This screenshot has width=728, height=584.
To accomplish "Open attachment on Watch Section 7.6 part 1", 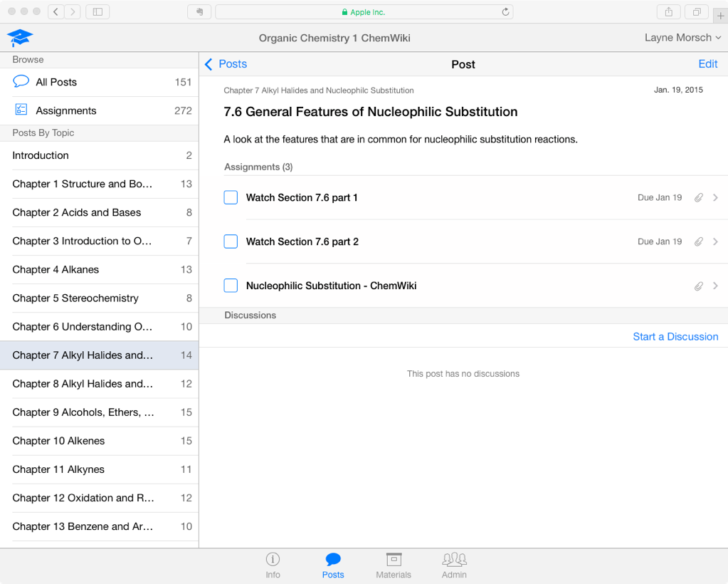I will pyautogui.click(x=698, y=198).
